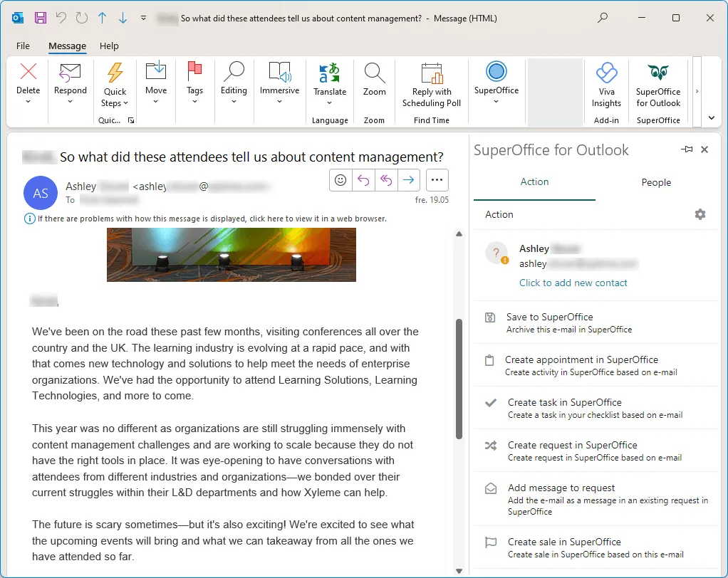Screen dimensions: 728x578
Task: Open Viva Insights add-in
Action: (606, 74)
